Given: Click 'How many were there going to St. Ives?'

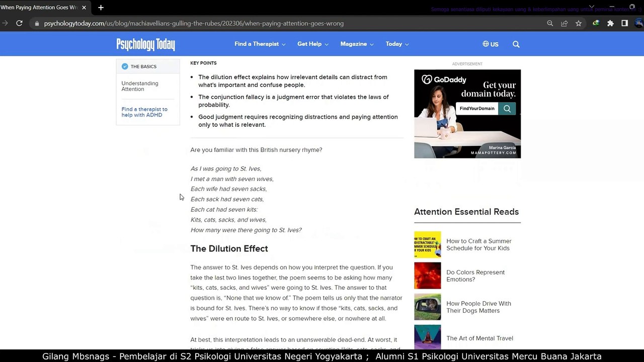Looking at the screenshot, I should (246, 230).
